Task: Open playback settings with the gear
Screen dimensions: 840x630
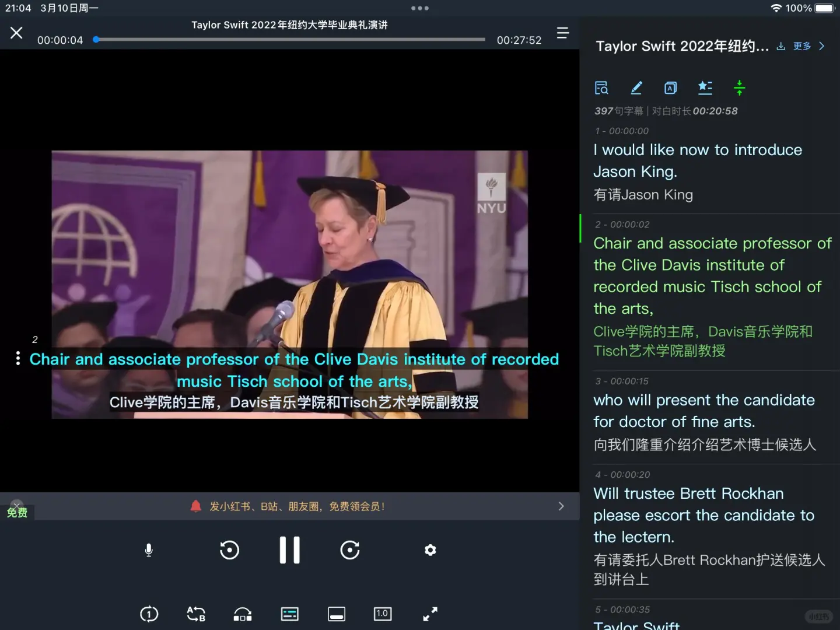Action: coord(430,549)
